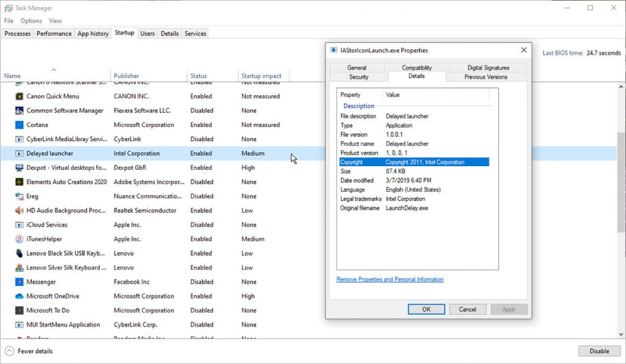Screen dimensions: 626x364
Task: Collapse view with Fewer details arrow
Action: tap(10, 351)
